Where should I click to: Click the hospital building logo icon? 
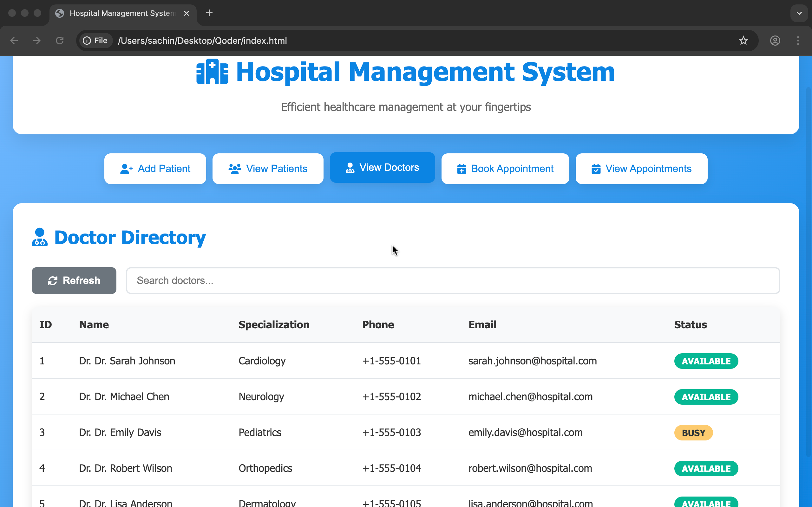point(212,72)
